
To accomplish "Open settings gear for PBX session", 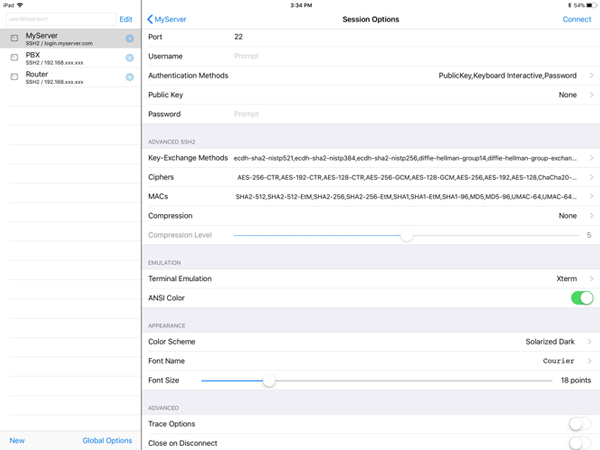I will point(130,58).
